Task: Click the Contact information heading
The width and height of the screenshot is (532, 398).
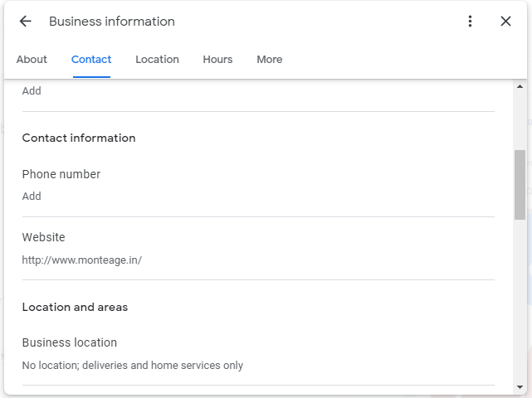Action: [x=79, y=138]
